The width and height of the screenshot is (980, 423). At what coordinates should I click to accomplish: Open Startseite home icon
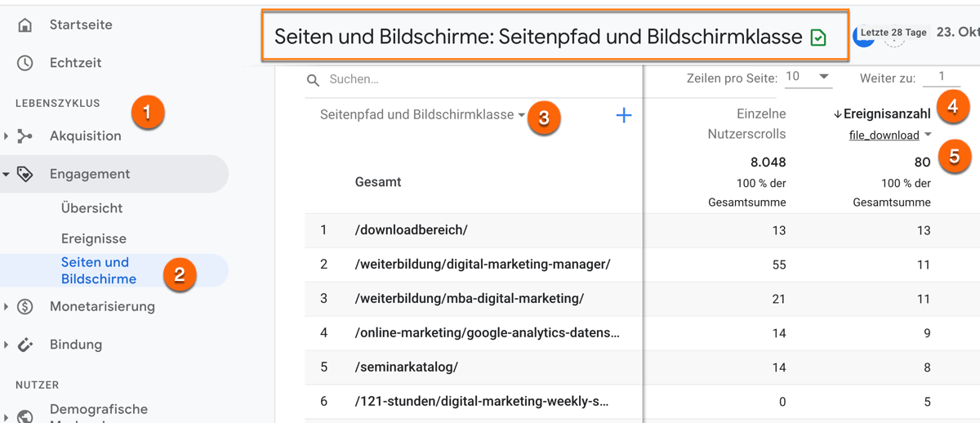pos(25,25)
